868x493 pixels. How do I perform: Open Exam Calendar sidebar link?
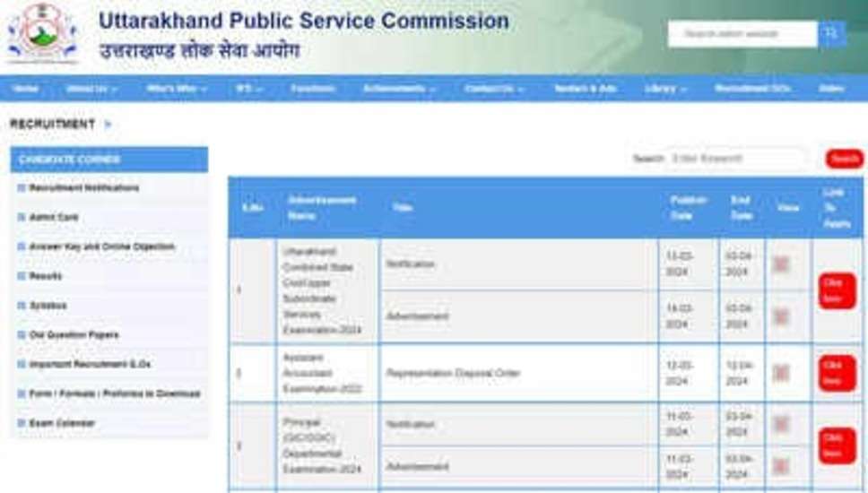(62, 423)
